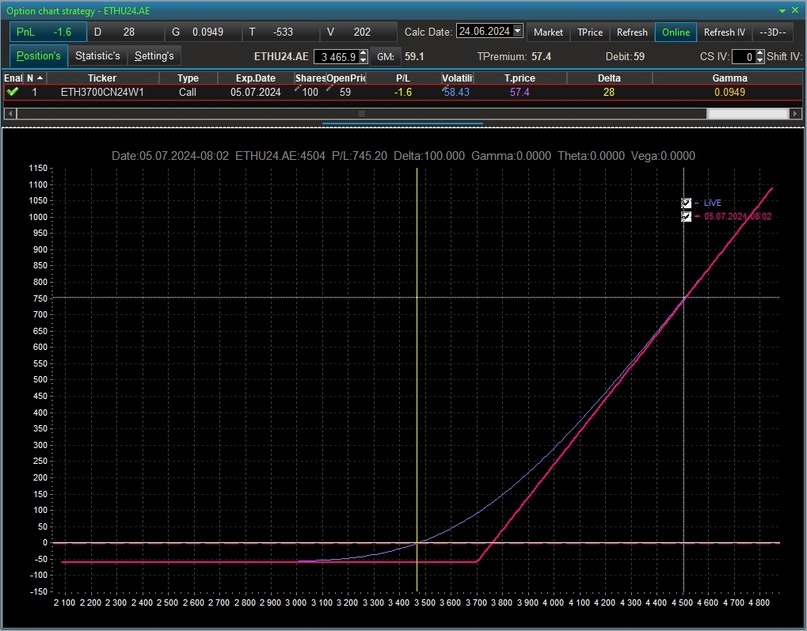Image resolution: width=807 pixels, height=631 pixels.
Task: Click the Volatility column header
Action: pyautogui.click(x=457, y=78)
